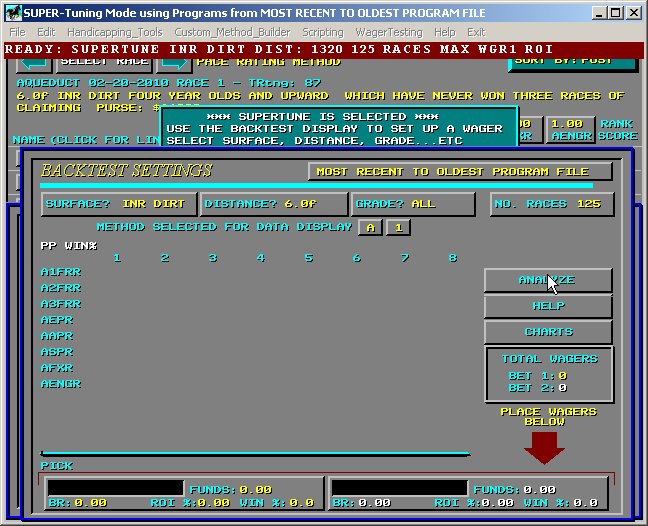Toggle the '1' method selector button

coord(397,227)
